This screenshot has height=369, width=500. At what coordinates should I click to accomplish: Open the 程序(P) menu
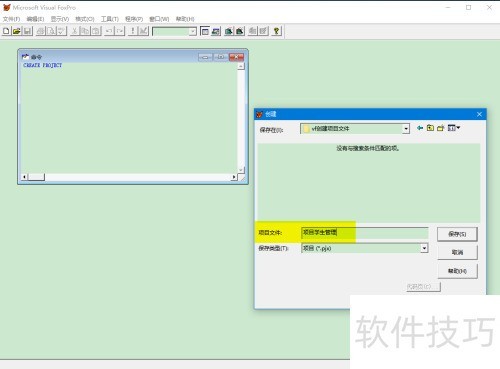tap(134, 19)
